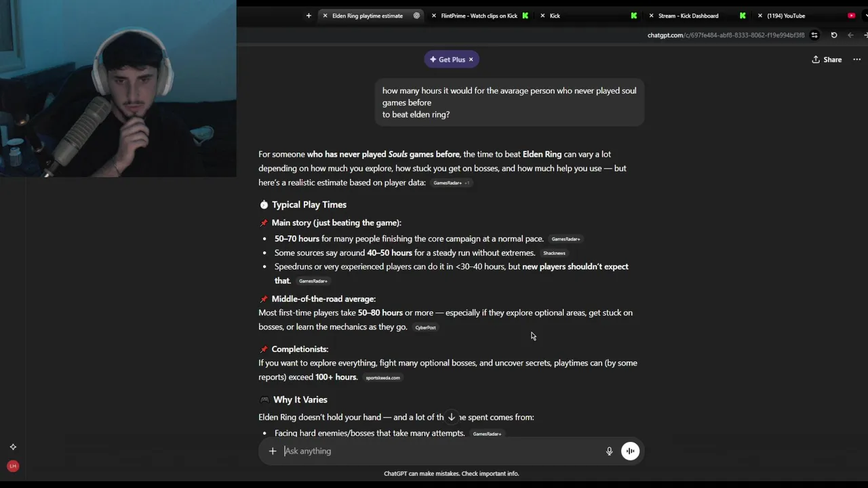Screen dimensions: 868x488
Task: Click the 'Why It Varies' heading
Action: click(300, 400)
